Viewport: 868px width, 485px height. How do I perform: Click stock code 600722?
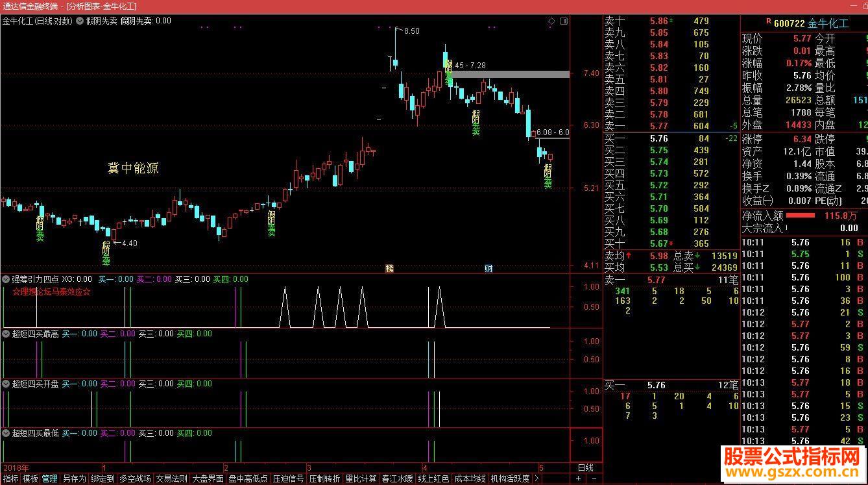(790, 23)
